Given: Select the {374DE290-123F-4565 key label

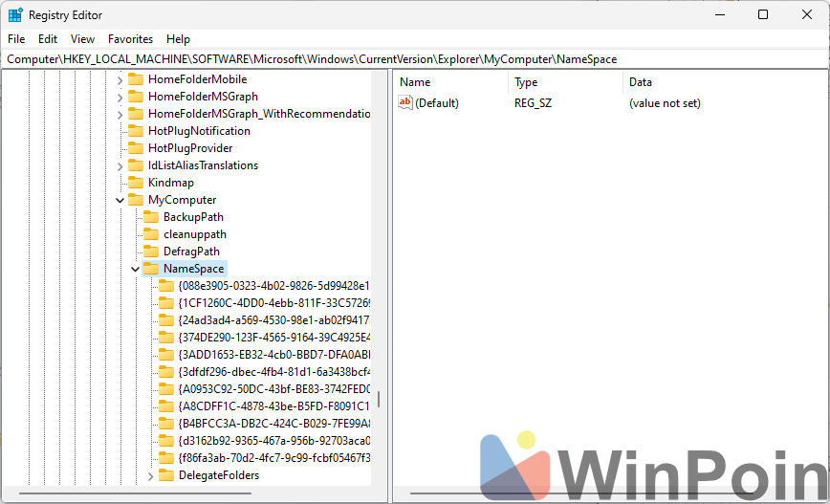Looking at the screenshot, I should pos(274,338).
